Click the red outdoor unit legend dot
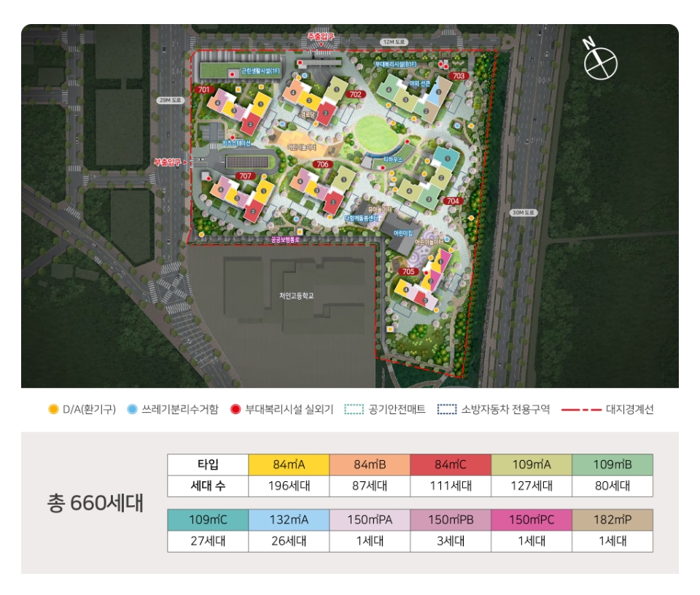700x595 pixels. point(236,409)
